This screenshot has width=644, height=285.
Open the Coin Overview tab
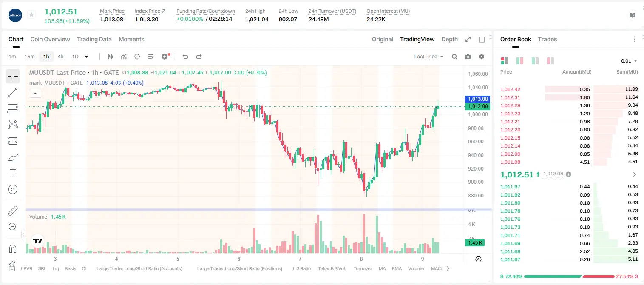pyautogui.click(x=50, y=39)
